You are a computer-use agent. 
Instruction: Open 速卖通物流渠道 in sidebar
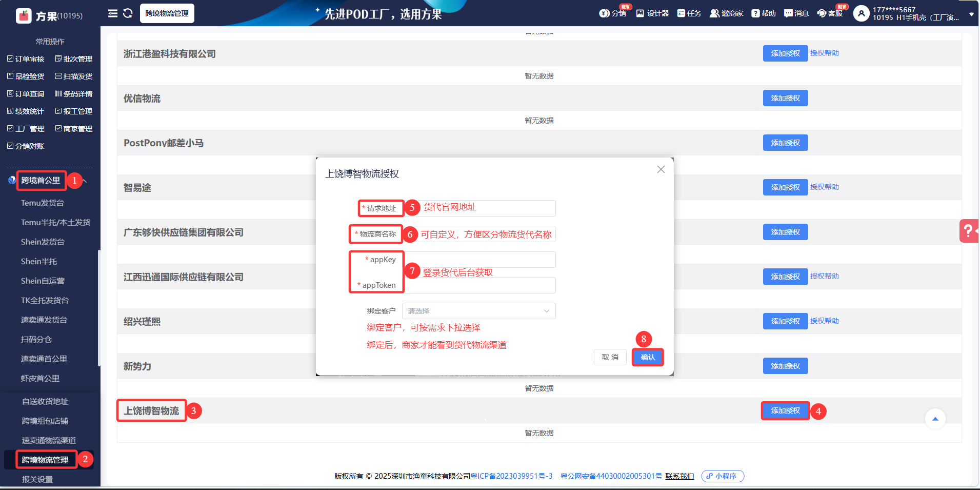[x=49, y=441]
